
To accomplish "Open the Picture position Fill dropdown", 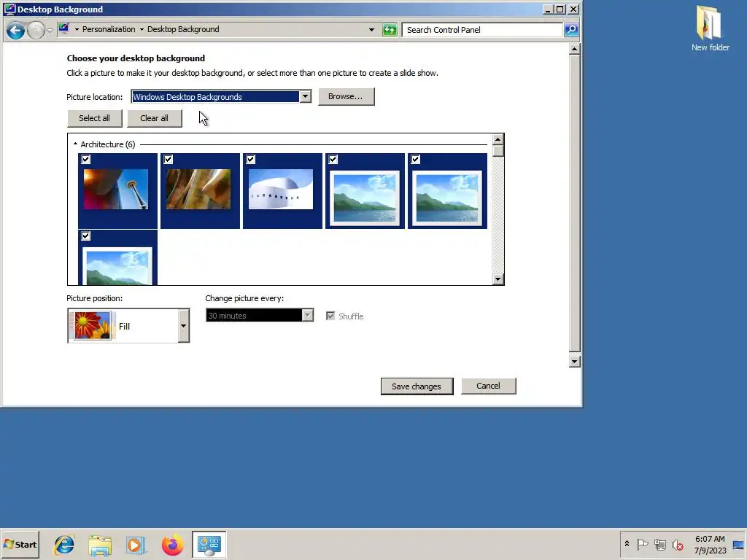I will (x=128, y=326).
